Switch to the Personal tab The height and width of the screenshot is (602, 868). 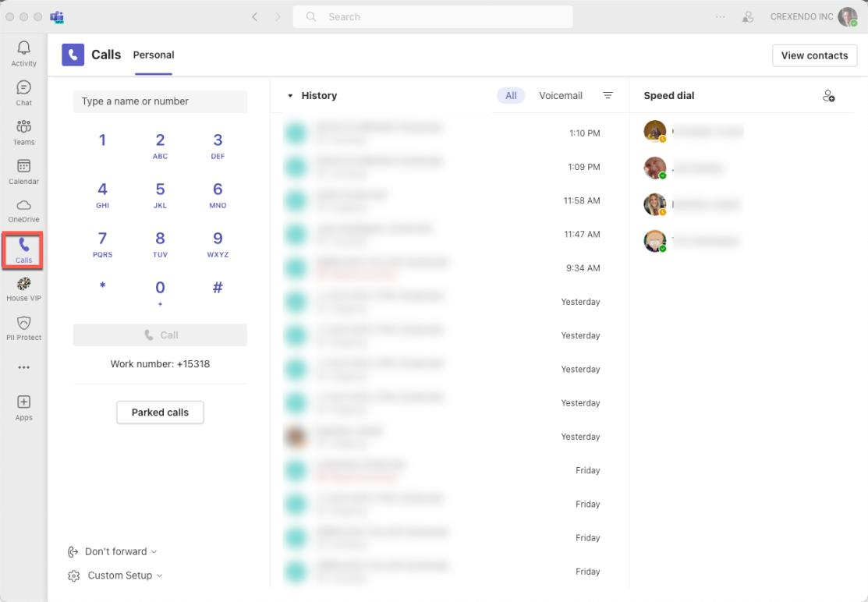coord(154,55)
